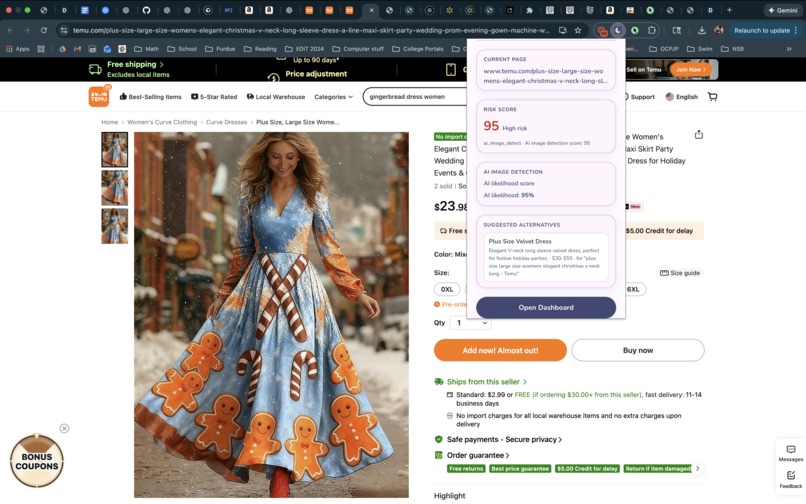Click the search field with gingerbread dress women

click(415, 97)
